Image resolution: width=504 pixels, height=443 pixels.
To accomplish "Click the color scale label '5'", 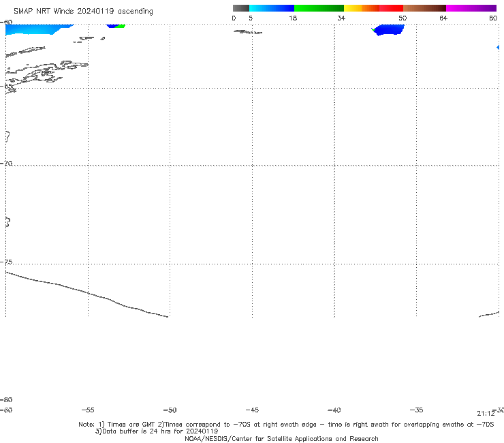I will [x=251, y=18].
